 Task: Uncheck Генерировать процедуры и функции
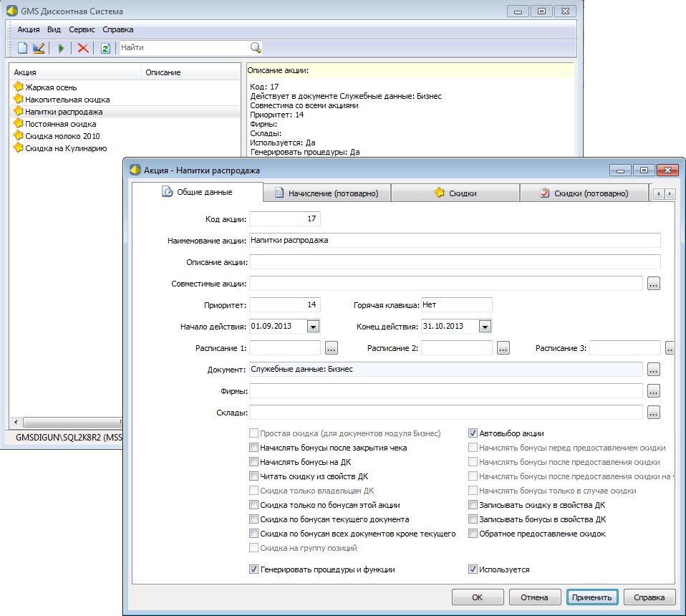click(253, 569)
